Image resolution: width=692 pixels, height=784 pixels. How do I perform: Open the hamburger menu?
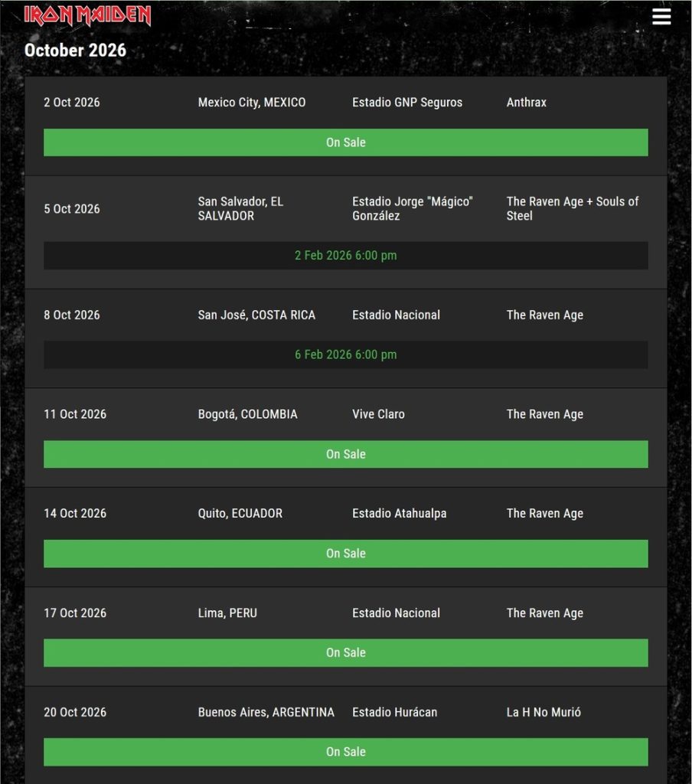[x=661, y=17]
